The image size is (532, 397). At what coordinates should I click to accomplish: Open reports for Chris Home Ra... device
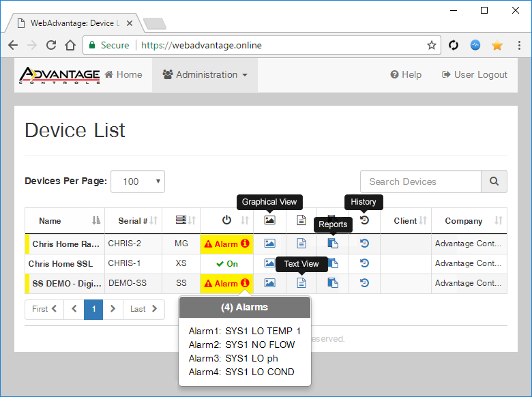[x=333, y=244]
